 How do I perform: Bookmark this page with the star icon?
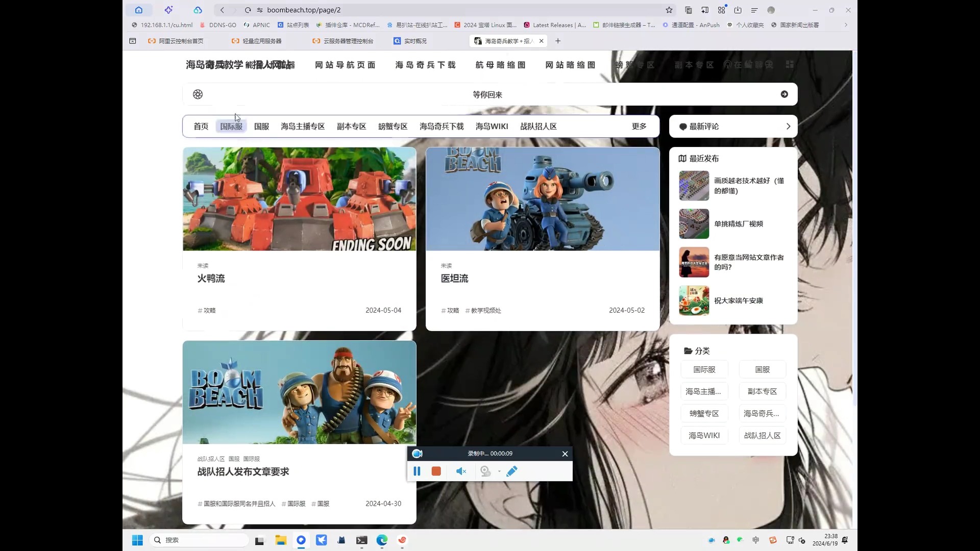[x=669, y=10]
